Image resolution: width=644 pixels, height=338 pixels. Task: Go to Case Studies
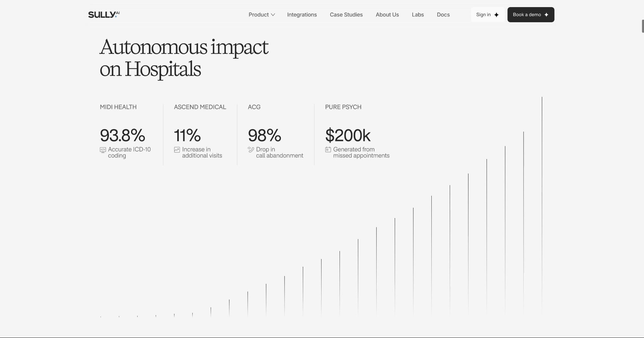click(346, 15)
